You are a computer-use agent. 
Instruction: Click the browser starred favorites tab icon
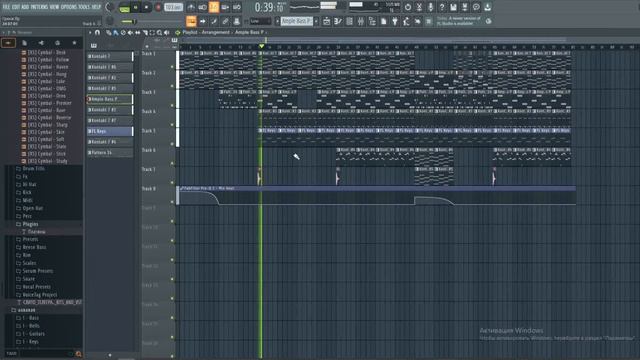74,42
